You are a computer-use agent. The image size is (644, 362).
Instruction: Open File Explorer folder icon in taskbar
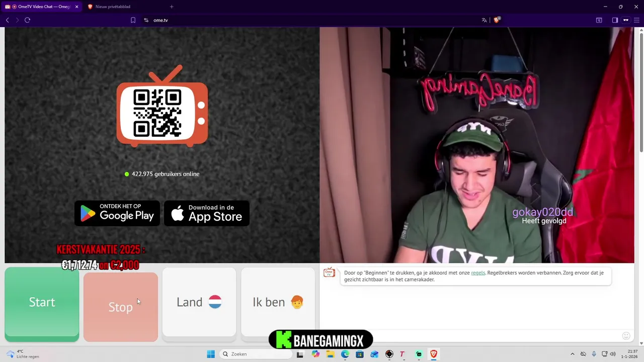pyautogui.click(x=330, y=354)
